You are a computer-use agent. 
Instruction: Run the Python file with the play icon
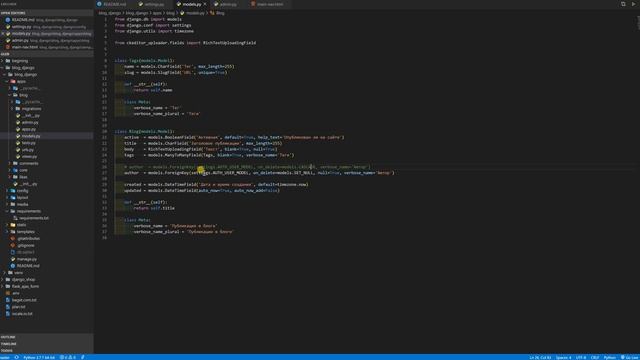(634, 4)
